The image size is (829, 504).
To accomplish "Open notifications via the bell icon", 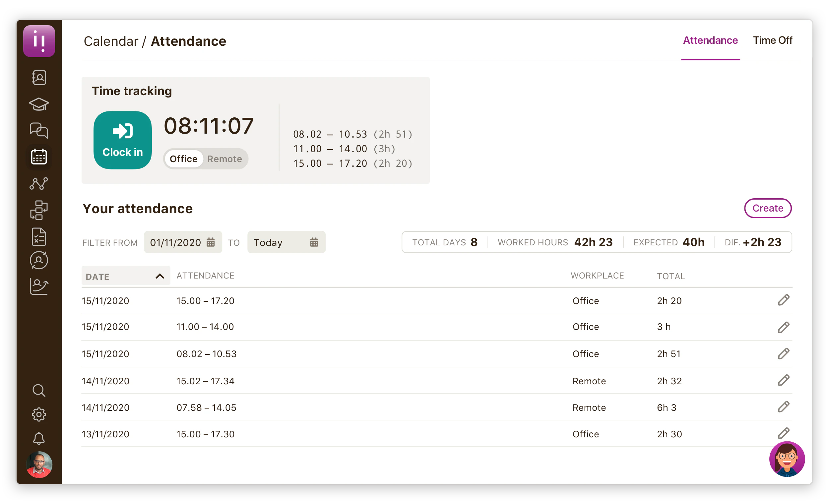I will click(x=39, y=438).
